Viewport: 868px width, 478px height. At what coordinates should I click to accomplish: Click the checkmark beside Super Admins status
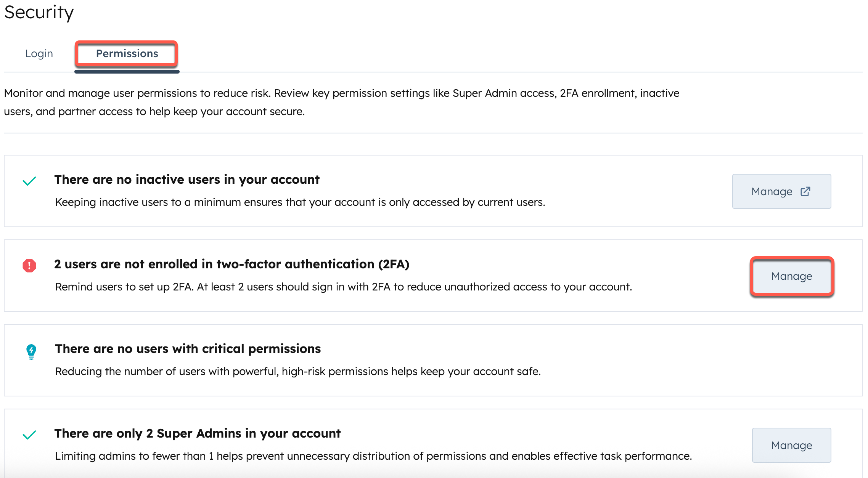click(x=29, y=435)
